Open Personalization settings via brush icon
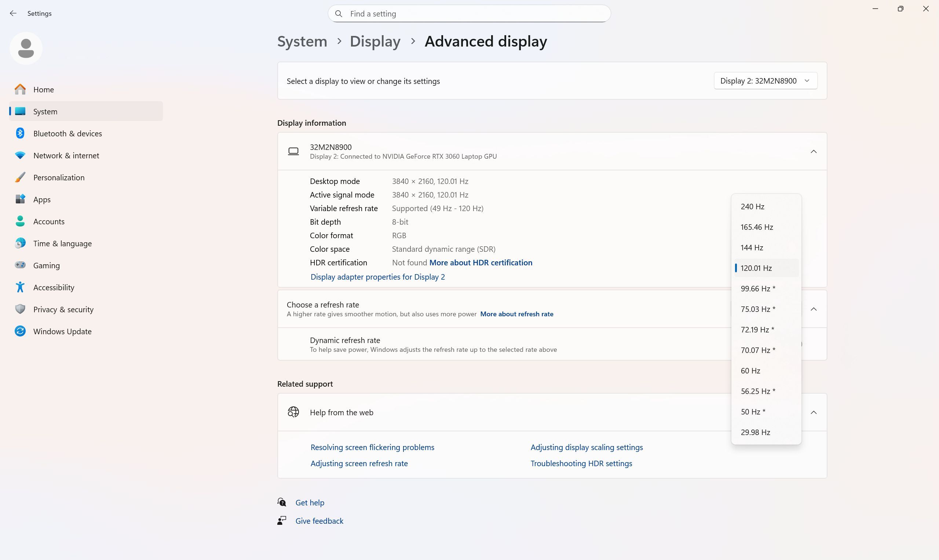Screen dimensions: 939x560 [21, 177]
